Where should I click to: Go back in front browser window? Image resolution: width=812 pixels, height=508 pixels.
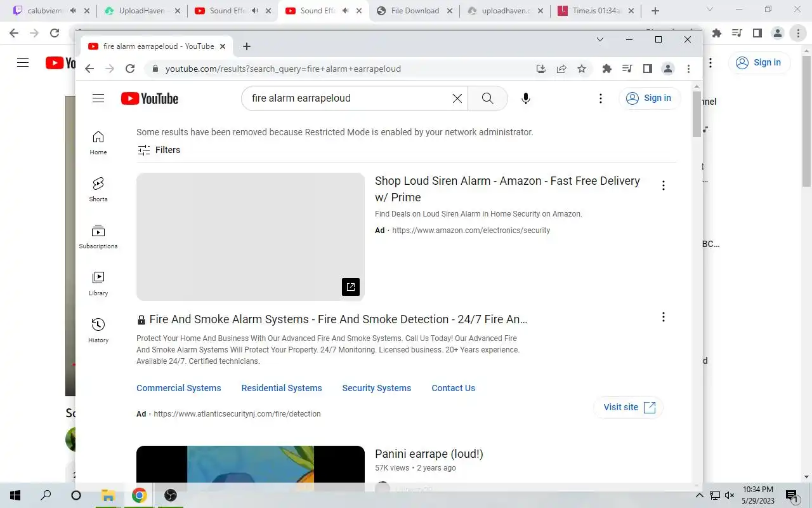click(89, 69)
